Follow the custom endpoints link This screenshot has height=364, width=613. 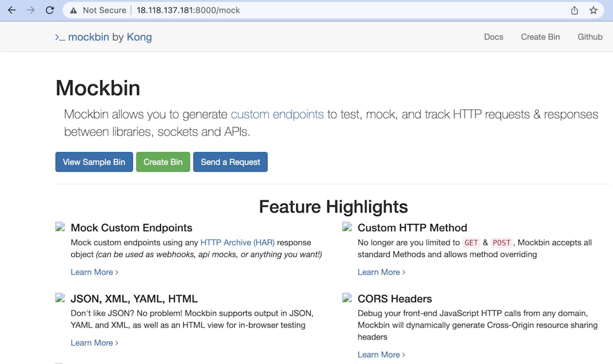277,114
